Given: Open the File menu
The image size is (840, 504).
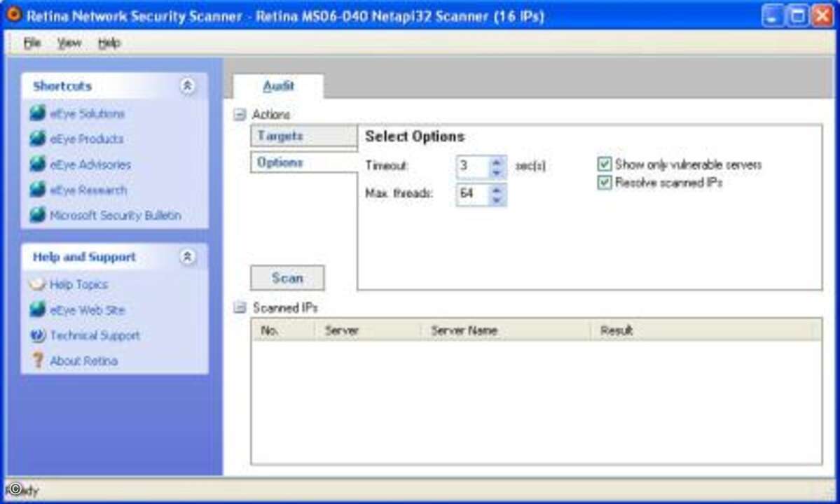Looking at the screenshot, I should click(32, 43).
